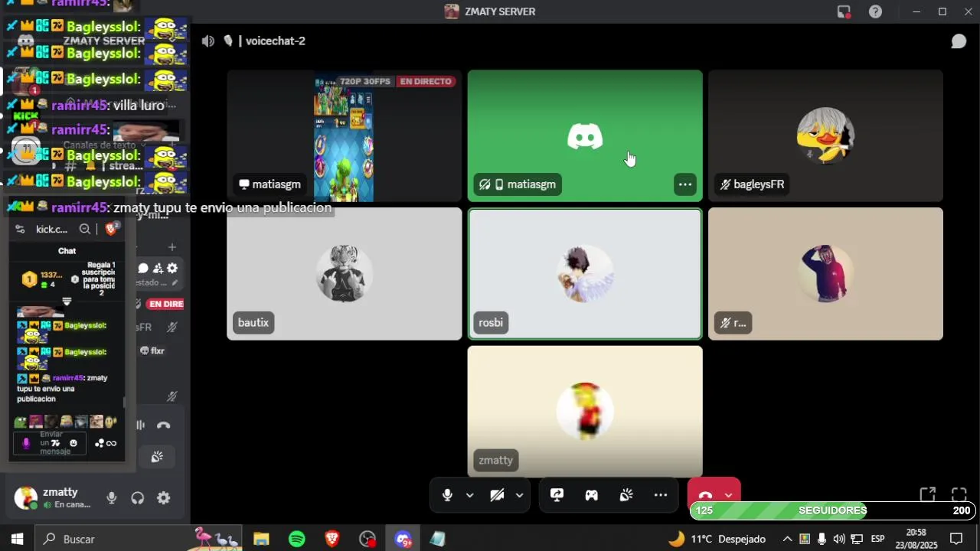Toggle deafen headphones in user panel
Screen dimensions: 980x551
click(138, 498)
